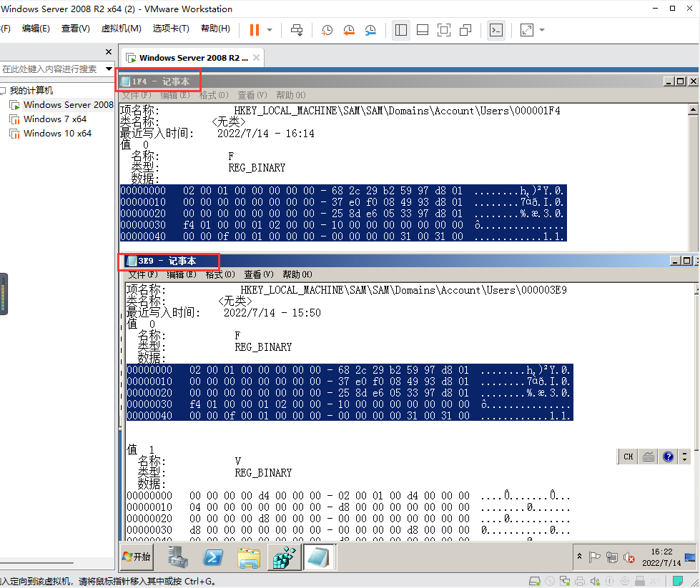
Task: Activate the 1F4 Notepad title bar
Action: tap(390, 81)
